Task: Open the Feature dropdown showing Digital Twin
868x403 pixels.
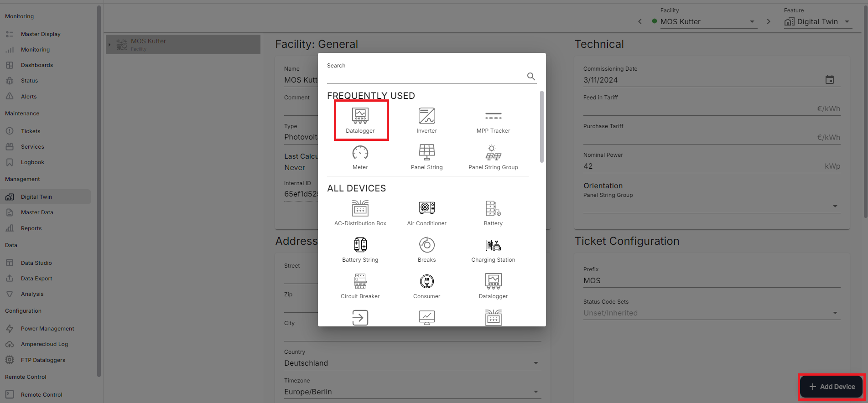Action: click(x=817, y=21)
